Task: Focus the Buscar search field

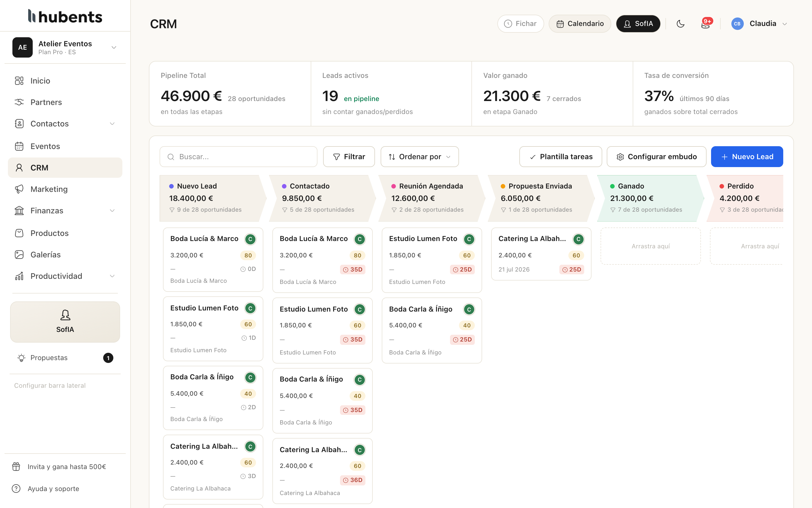Action: point(238,157)
